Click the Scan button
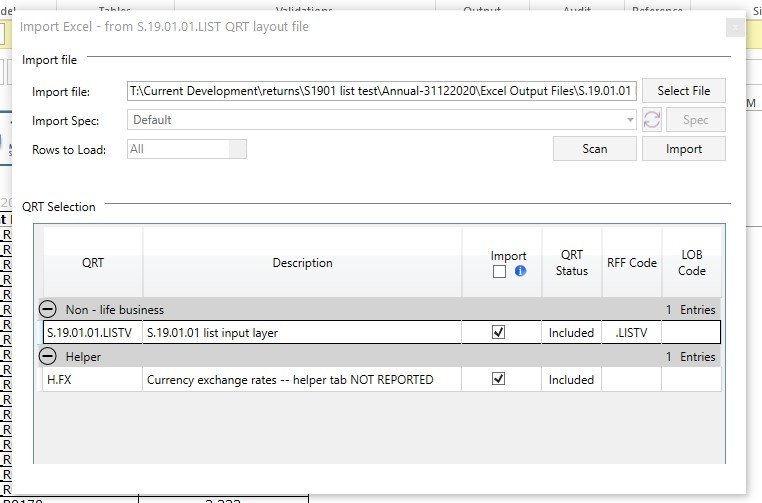The image size is (762, 503). [x=595, y=149]
